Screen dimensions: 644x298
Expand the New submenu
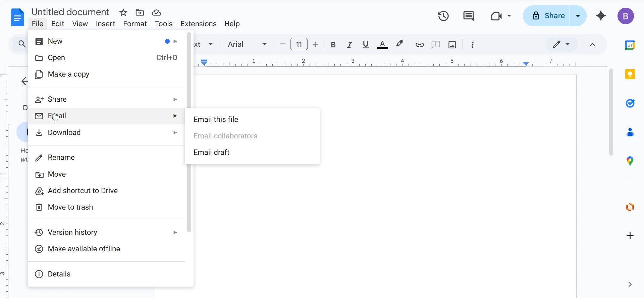click(x=107, y=41)
